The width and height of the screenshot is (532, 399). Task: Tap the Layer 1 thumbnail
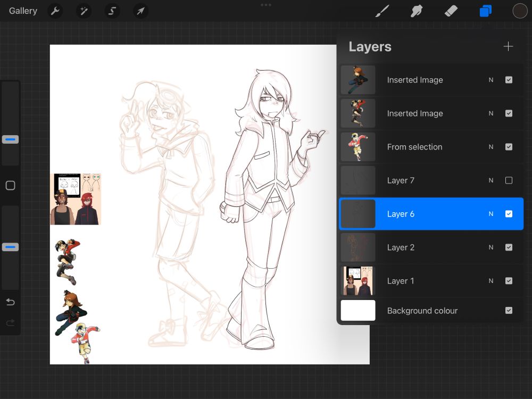pos(358,281)
